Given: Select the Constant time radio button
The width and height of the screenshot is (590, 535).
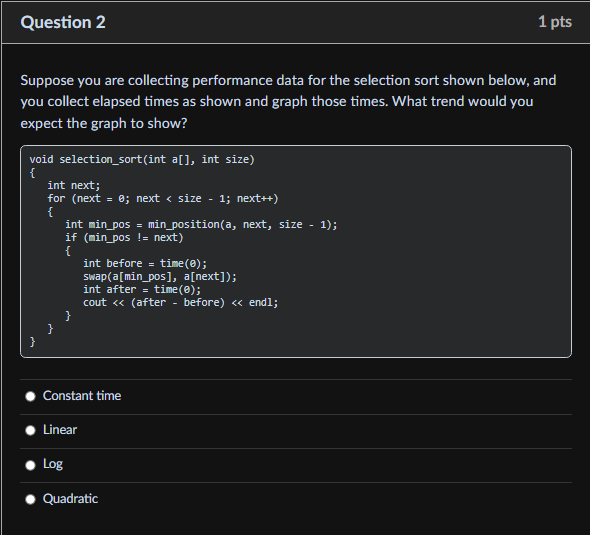Looking at the screenshot, I should (x=30, y=396).
